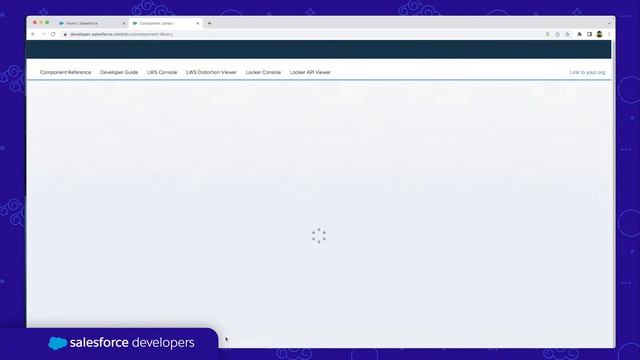The image size is (640, 360).
Task: Expand the tab search chevron in tab strip
Action: point(609,23)
